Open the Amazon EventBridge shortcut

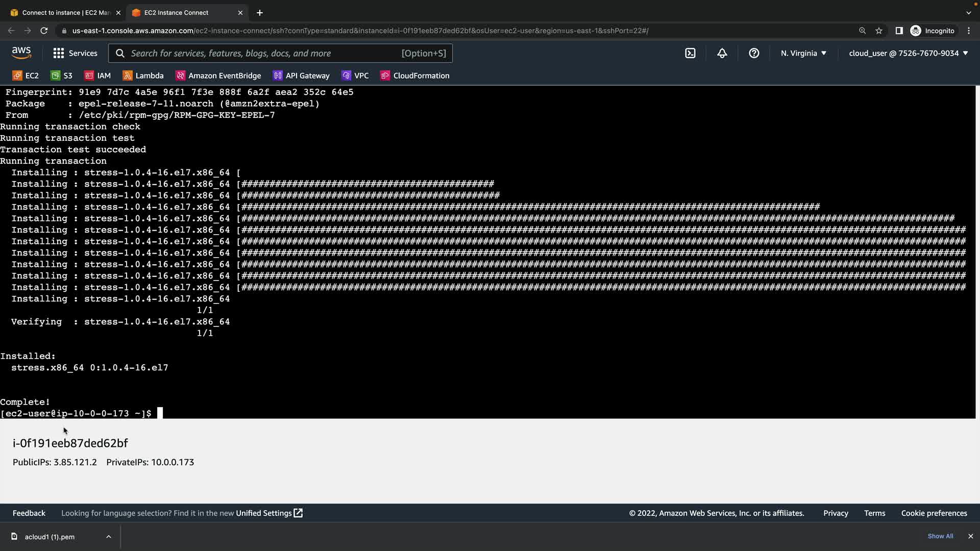218,76
